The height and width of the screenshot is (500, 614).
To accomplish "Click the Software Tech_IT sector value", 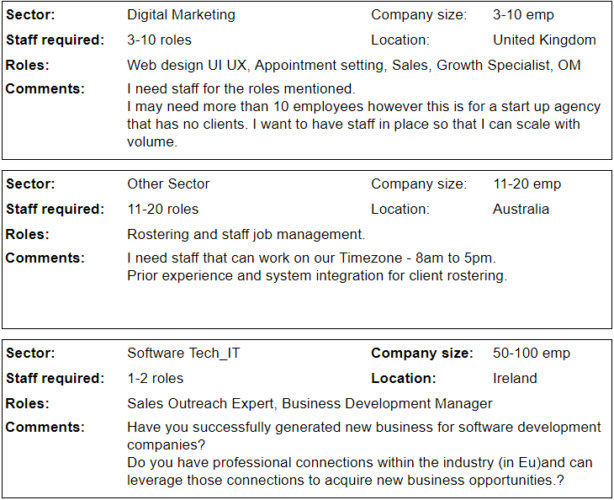I will [183, 353].
